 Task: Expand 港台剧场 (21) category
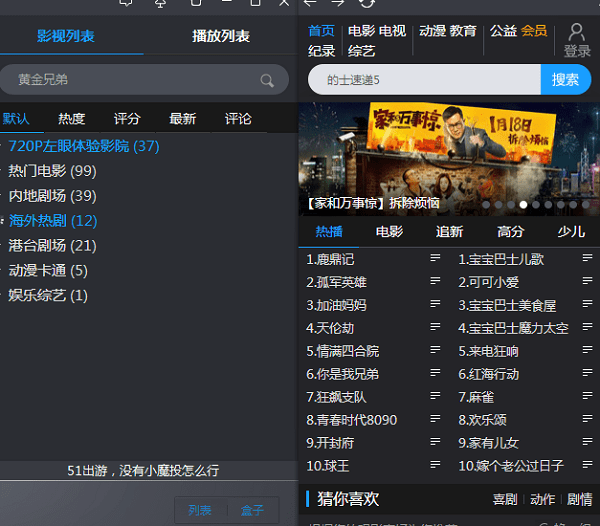[x=52, y=246]
